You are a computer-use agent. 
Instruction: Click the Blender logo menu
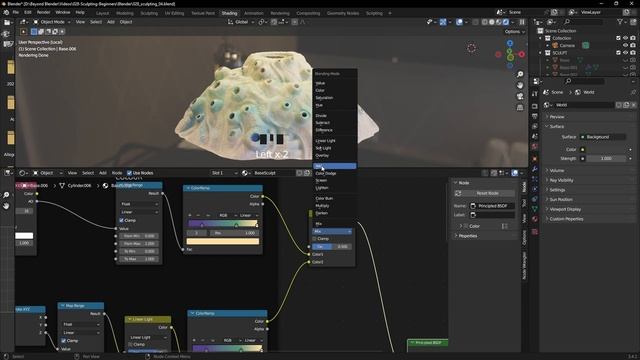6,13
